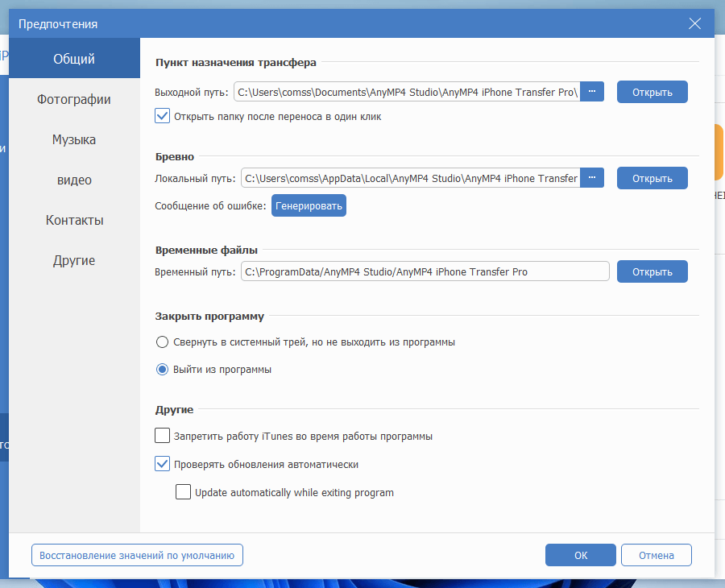Switch to the Фотографии tab
Viewport: 725px width, 588px height.
(x=74, y=99)
